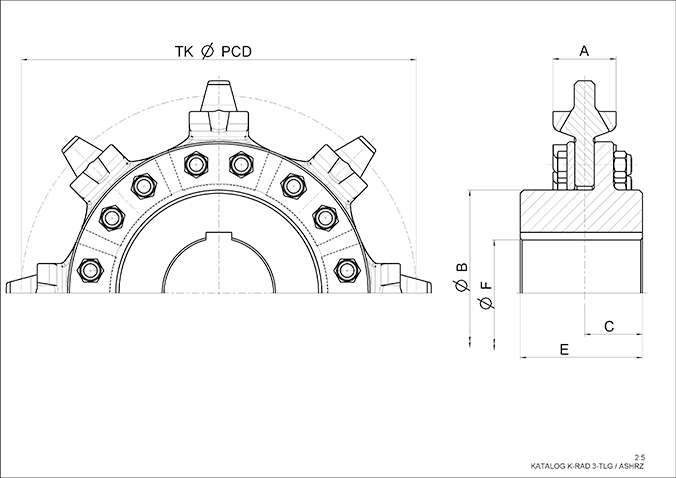The width and height of the screenshot is (676, 478).
Task: Select the hex bolt left of top center
Action: tap(194, 165)
